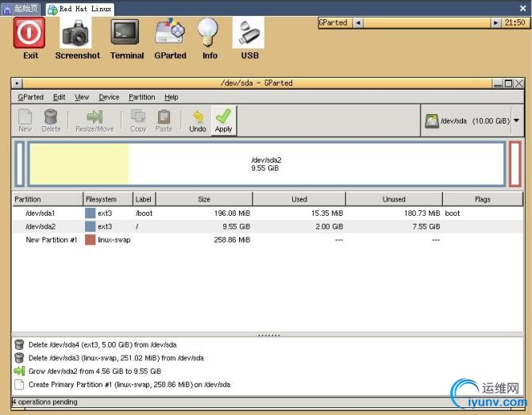Click the 196.08 MiB size cell

click(x=232, y=213)
